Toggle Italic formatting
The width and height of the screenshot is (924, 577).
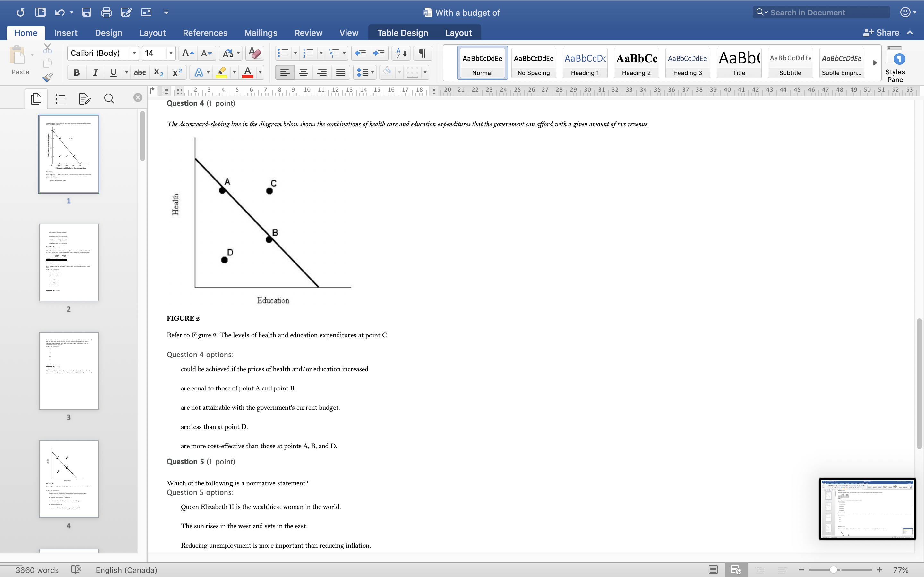pyautogui.click(x=95, y=72)
